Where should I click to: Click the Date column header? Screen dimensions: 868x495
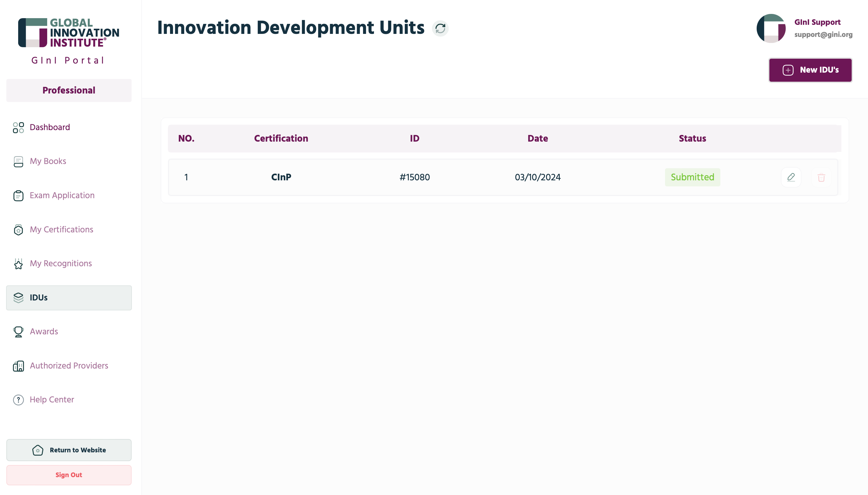(x=538, y=139)
